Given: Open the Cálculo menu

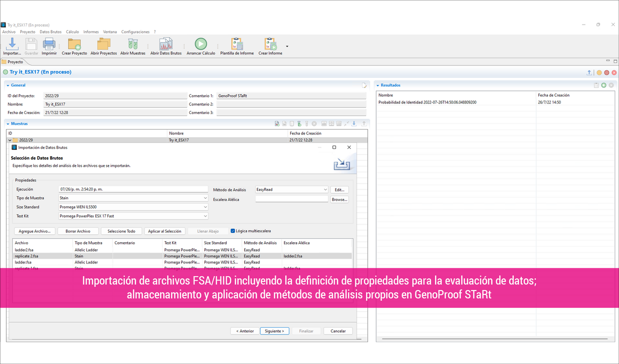Looking at the screenshot, I should [x=73, y=32].
